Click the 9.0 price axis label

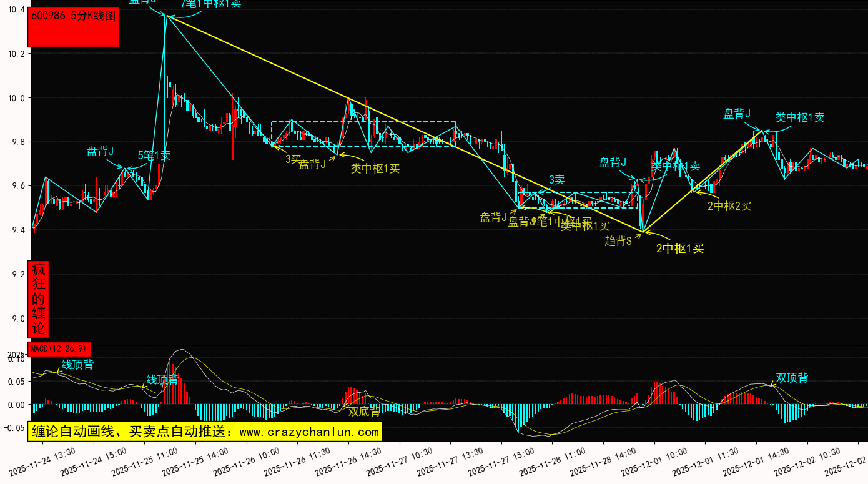point(16,319)
